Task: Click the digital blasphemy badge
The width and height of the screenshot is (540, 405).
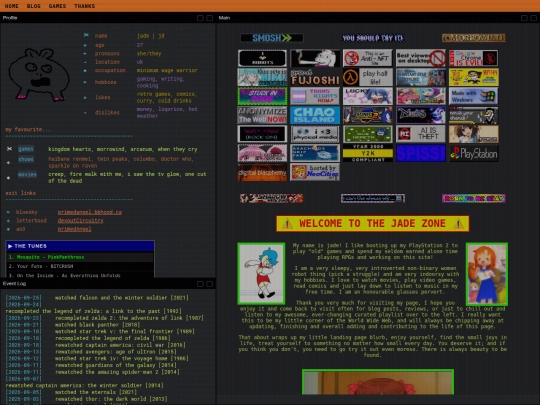Action: click(262, 172)
